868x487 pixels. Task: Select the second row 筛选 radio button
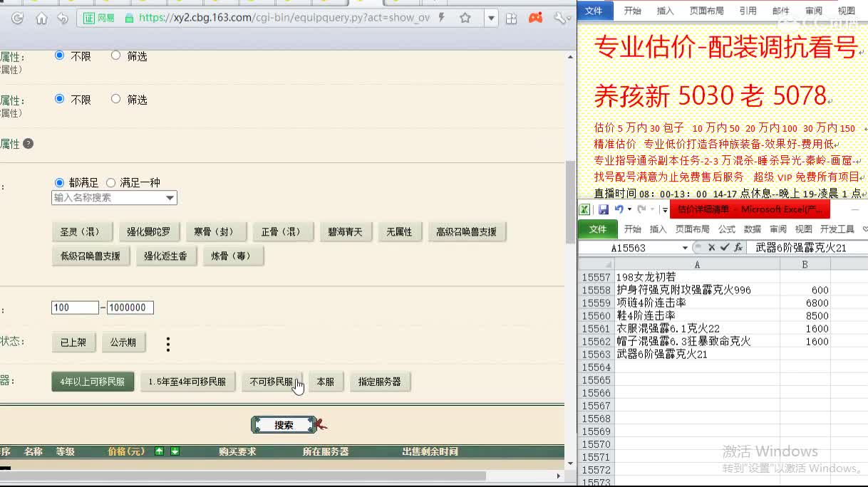[x=115, y=99]
